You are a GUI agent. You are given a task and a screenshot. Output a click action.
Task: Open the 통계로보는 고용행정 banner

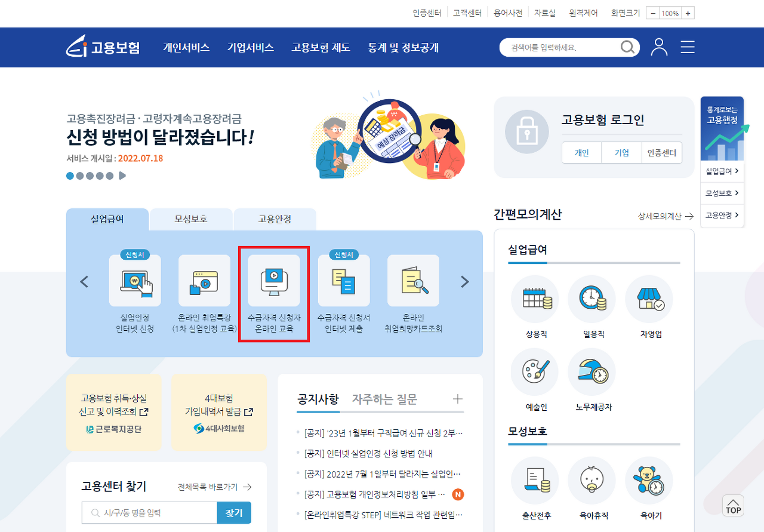click(x=722, y=128)
